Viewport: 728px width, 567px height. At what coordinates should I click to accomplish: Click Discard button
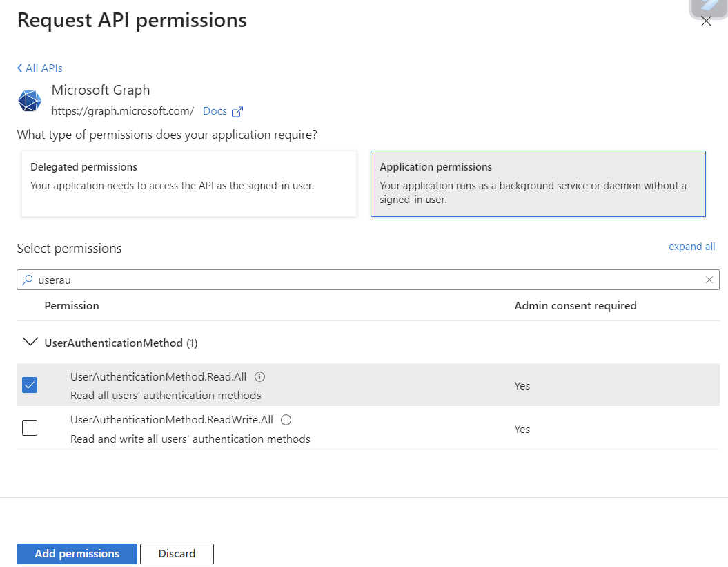click(x=177, y=553)
